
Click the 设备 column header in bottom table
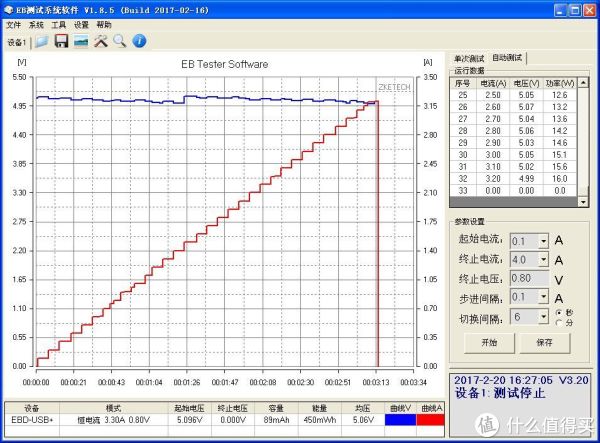[32, 408]
